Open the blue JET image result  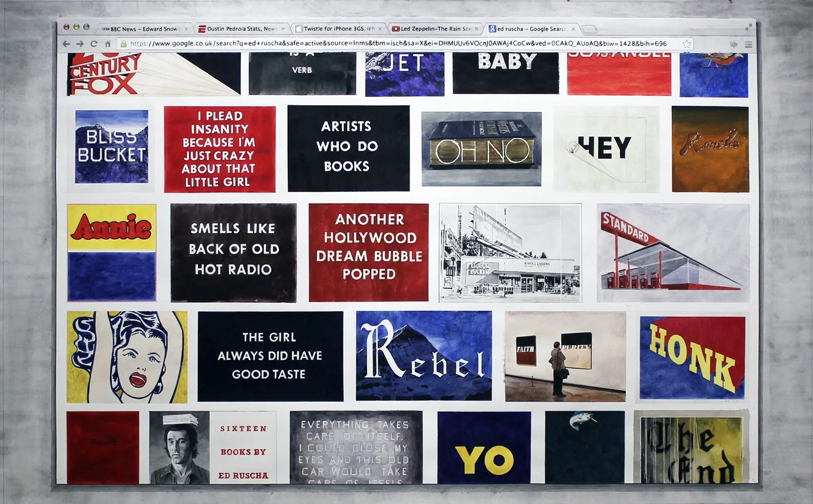coord(405,74)
